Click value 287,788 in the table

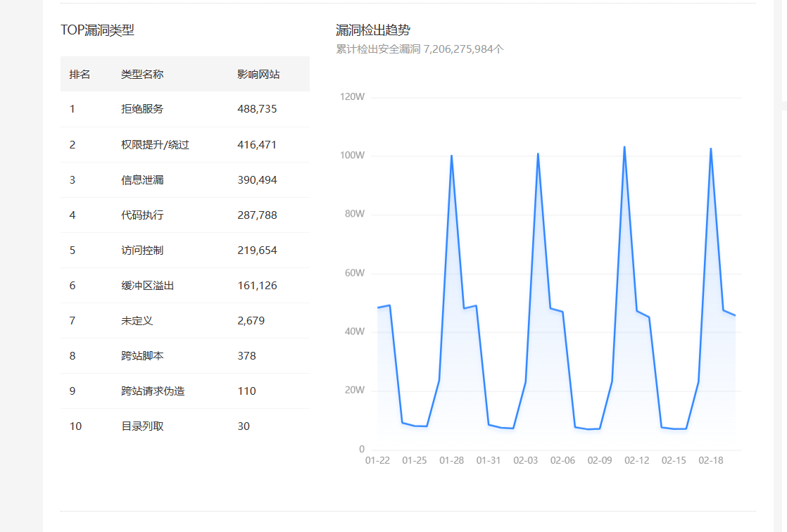coord(257,215)
